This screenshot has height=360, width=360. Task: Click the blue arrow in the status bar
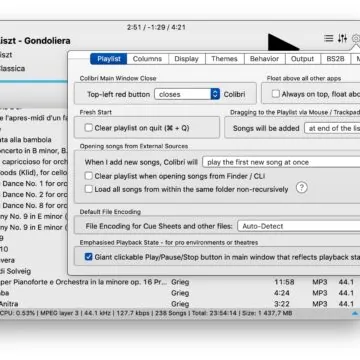pyautogui.click(x=355, y=313)
